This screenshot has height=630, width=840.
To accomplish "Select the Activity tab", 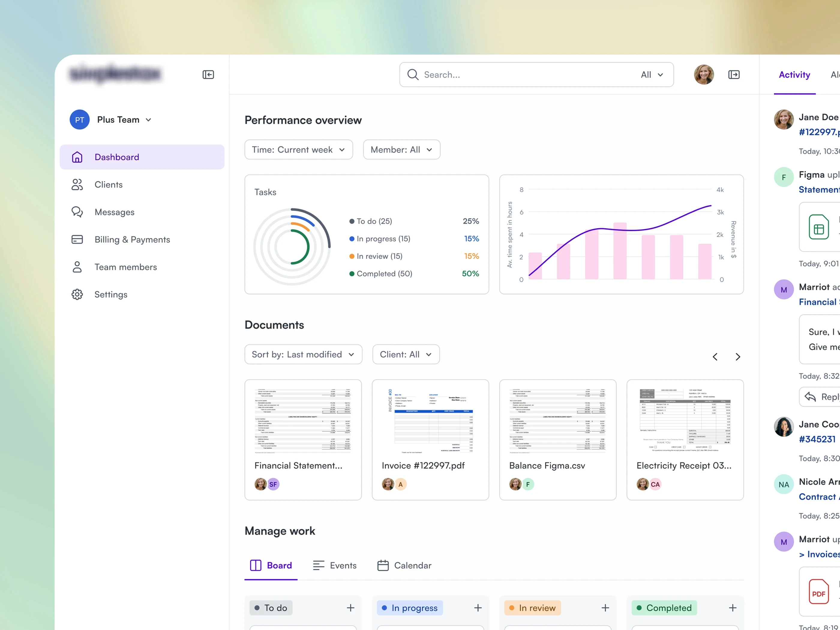I will tap(794, 74).
